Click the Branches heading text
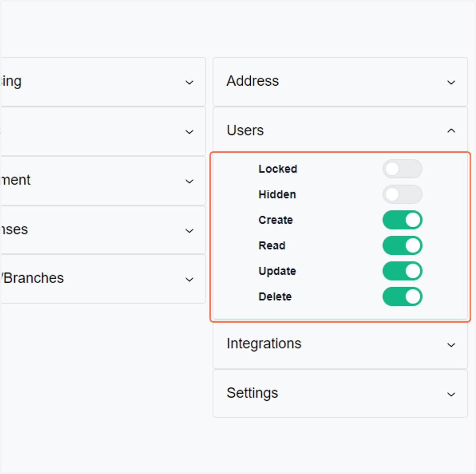476x474 pixels. click(32, 278)
